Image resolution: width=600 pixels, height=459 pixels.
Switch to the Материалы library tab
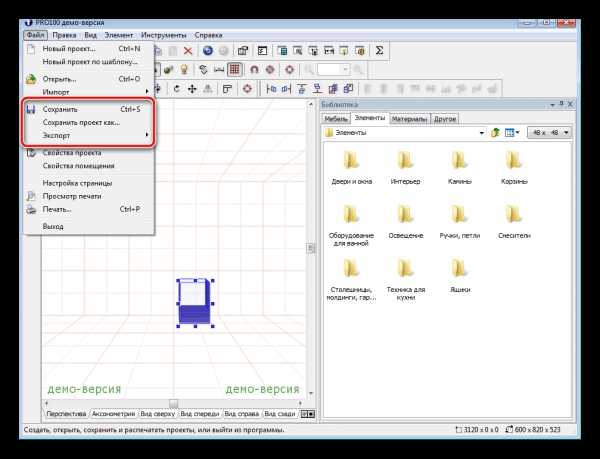408,118
